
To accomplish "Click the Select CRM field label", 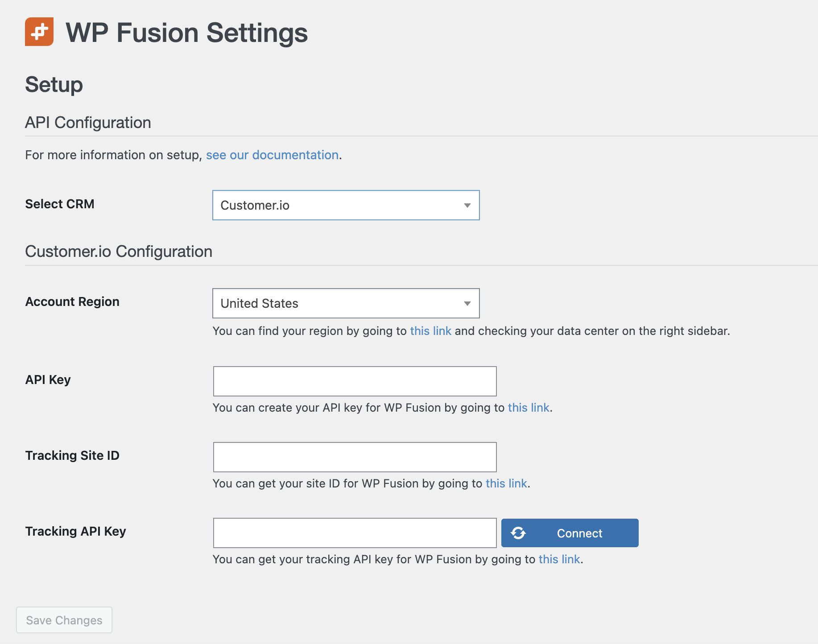I will (x=60, y=204).
